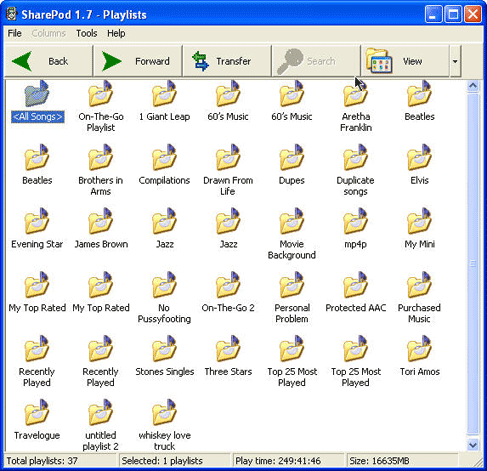The width and height of the screenshot is (487, 471).
Task: Select the James Brown playlist icon
Action: coord(101,221)
